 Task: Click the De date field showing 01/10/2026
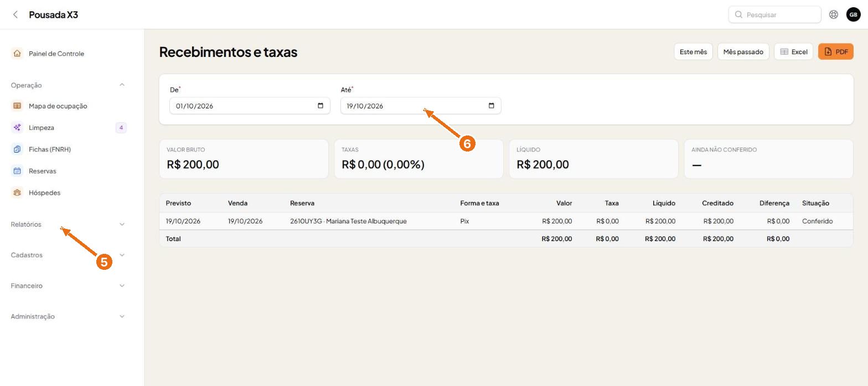(x=250, y=106)
